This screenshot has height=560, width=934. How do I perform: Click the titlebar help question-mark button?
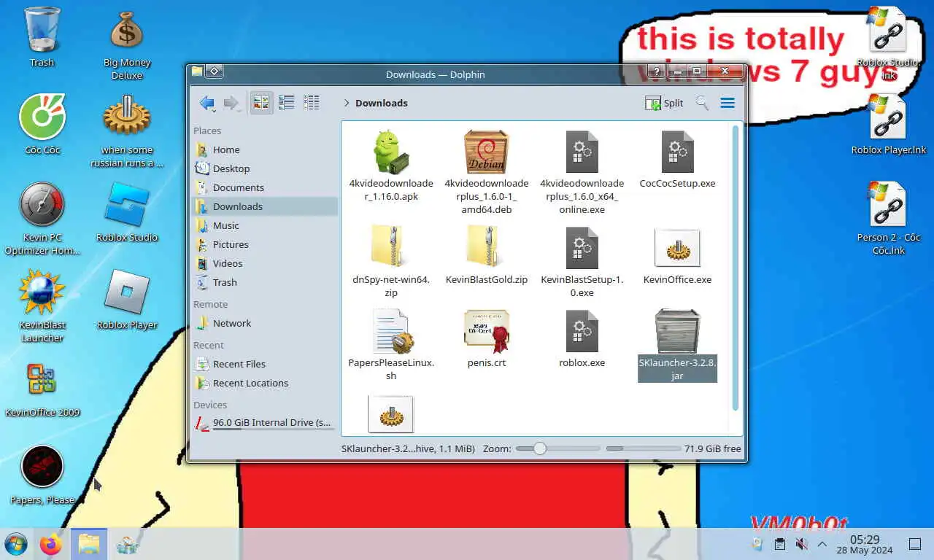[x=657, y=71]
